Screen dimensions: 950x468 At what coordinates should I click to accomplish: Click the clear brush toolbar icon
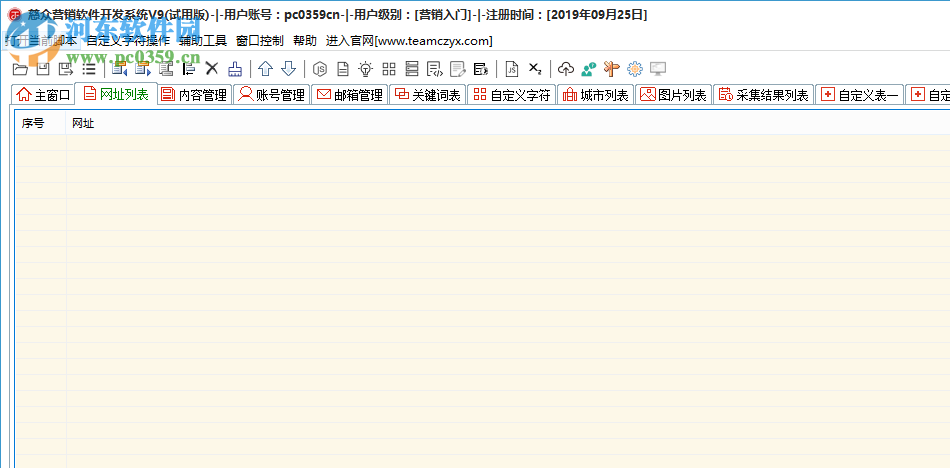[x=235, y=69]
